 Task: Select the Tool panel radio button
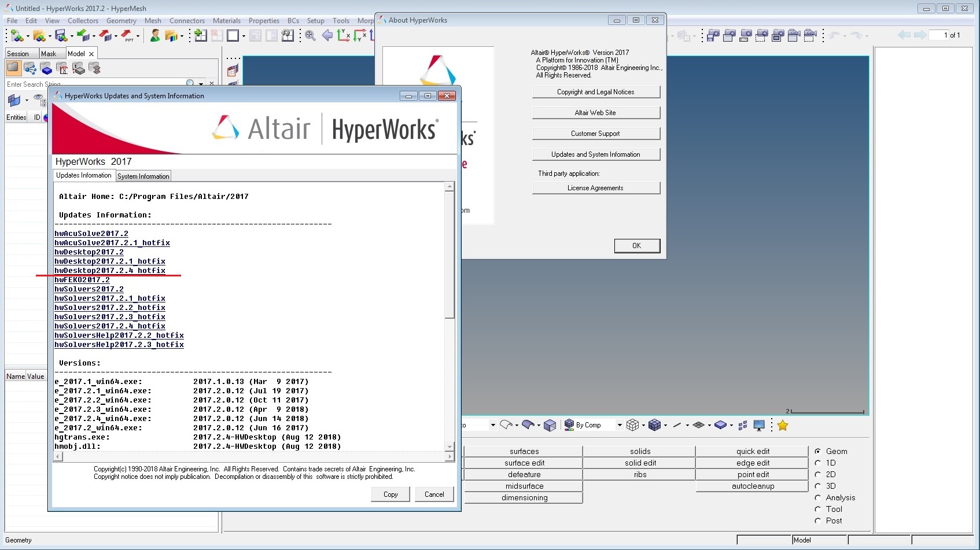[x=817, y=509]
